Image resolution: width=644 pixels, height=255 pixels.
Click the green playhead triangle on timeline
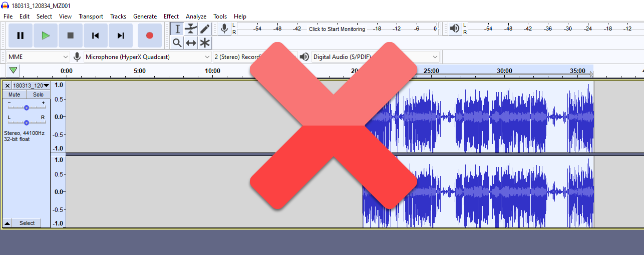[13, 70]
